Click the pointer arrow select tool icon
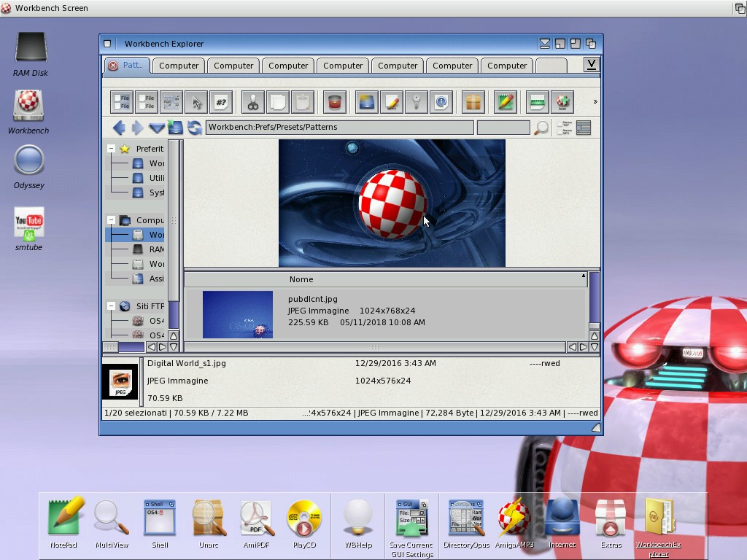747x560 pixels. click(196, 102)
